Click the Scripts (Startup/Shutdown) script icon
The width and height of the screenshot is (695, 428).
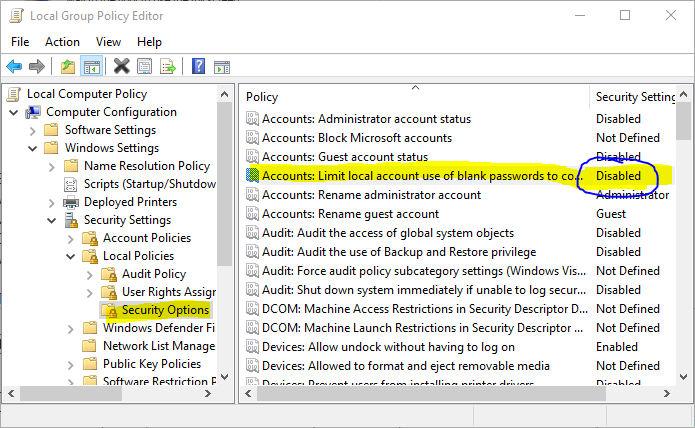click(70, 184)
